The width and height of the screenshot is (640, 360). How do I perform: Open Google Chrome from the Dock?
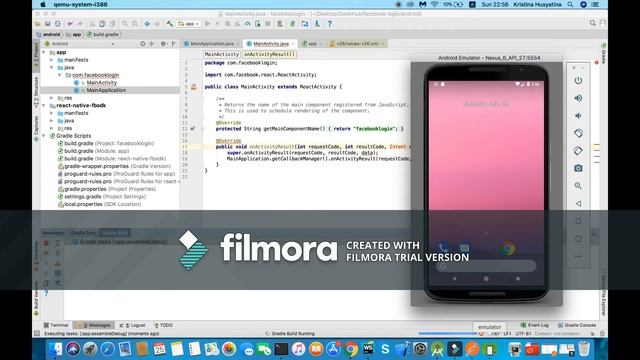point(351,349)
